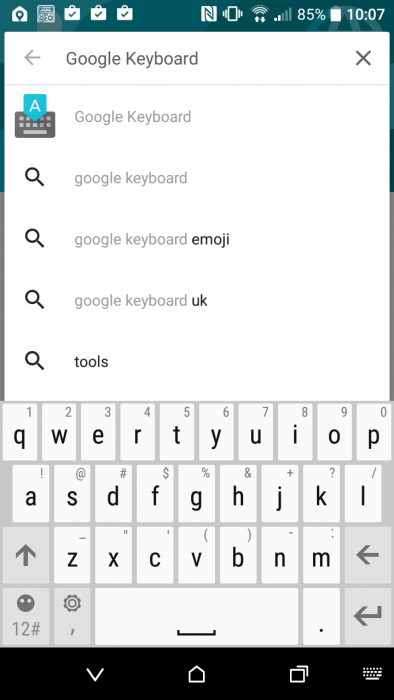Screen dimensions: 394x700
Task: Open keyboard switcher icon in navigation bar
Action: pos(373,674)
